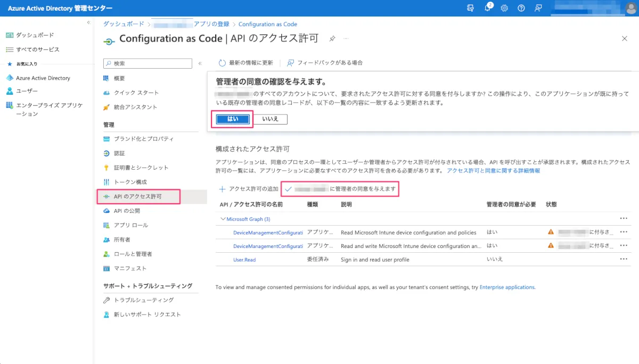Click the user account avatar

[630, 8]
